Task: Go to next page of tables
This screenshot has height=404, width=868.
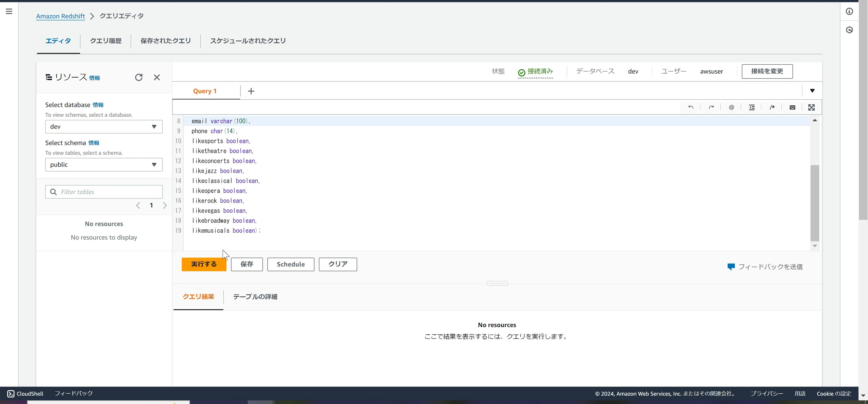Action: pyautogui.click(x=165, y=205)
